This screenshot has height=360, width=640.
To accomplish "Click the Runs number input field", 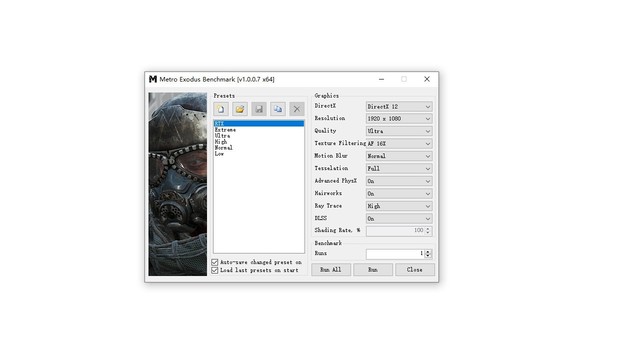I will (x=395, y=254).
